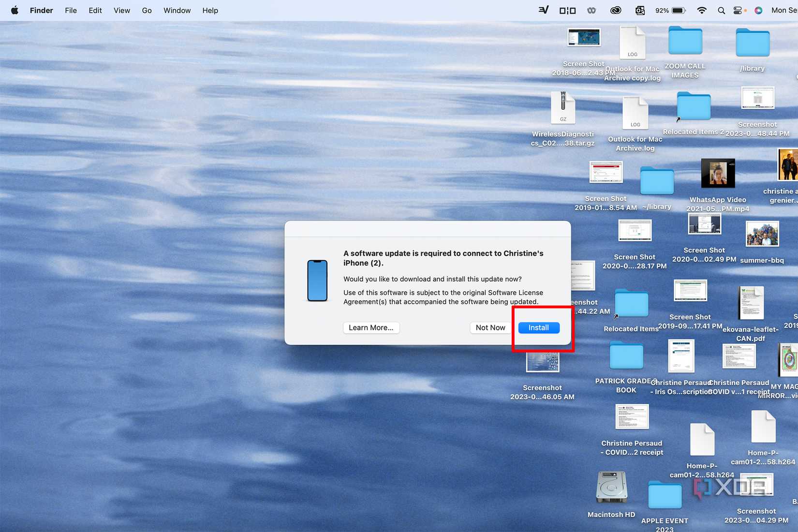
Task: Open Learn More in the update dialog
Action: (371, 327)
